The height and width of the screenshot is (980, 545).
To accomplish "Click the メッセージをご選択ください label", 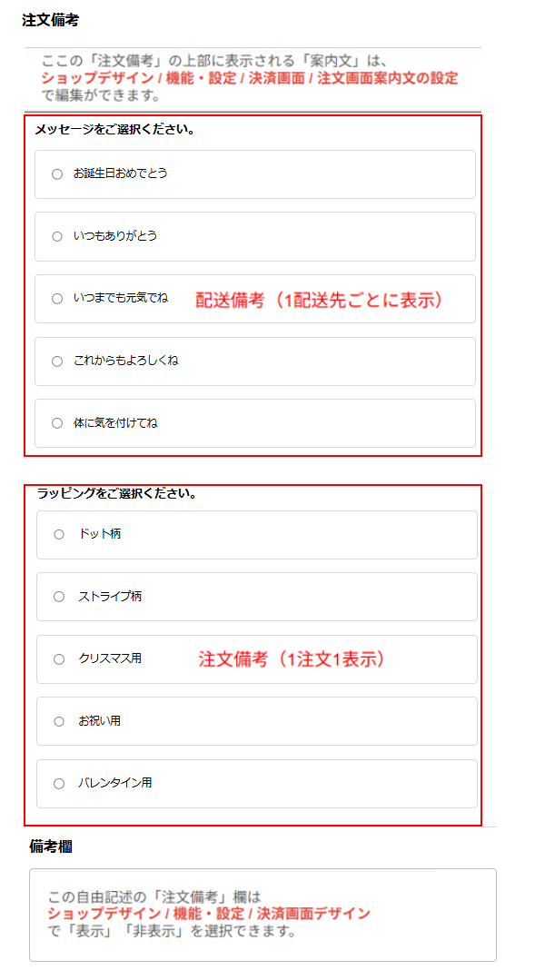I will [x=114, y=130].
